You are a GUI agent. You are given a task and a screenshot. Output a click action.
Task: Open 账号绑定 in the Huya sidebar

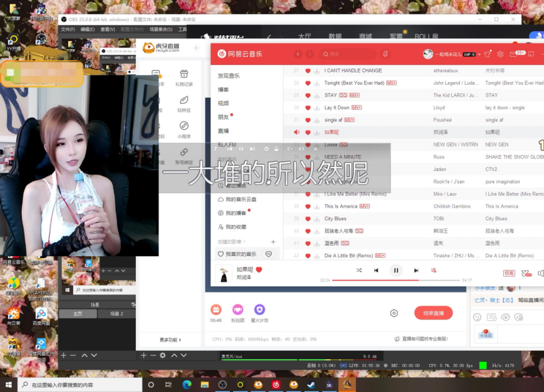(184, 156)
